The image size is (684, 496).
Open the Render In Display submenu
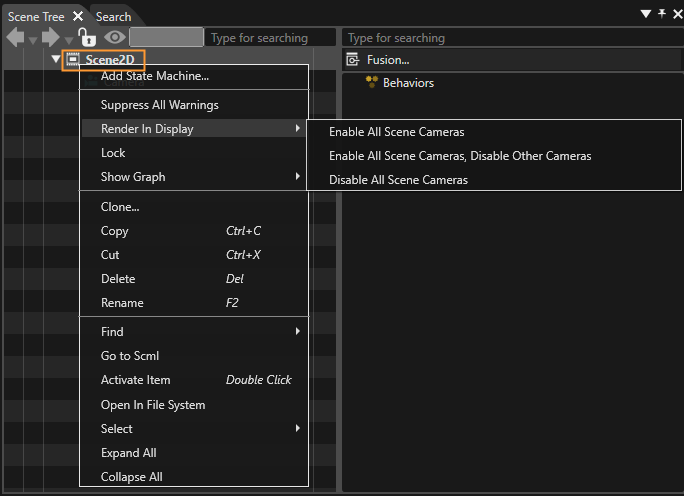[x=194, y=129]
